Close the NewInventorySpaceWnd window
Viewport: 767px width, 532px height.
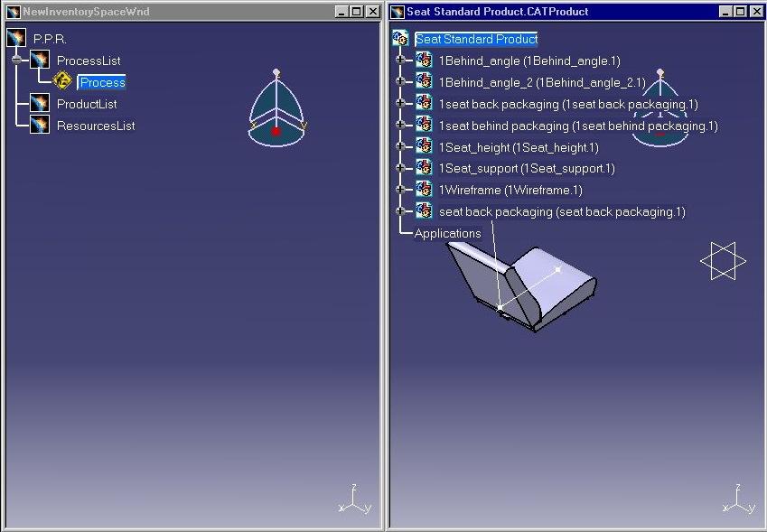373,11
